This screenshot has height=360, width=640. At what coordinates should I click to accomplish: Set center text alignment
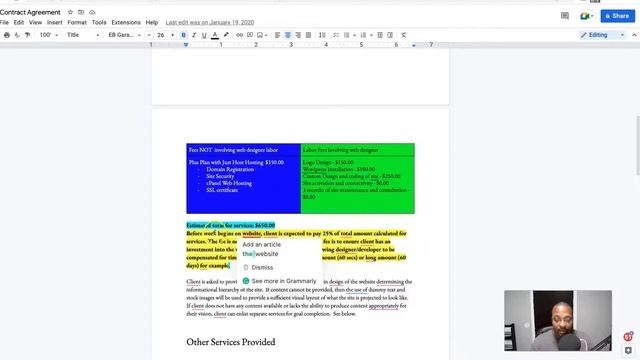tap(288, 35)
